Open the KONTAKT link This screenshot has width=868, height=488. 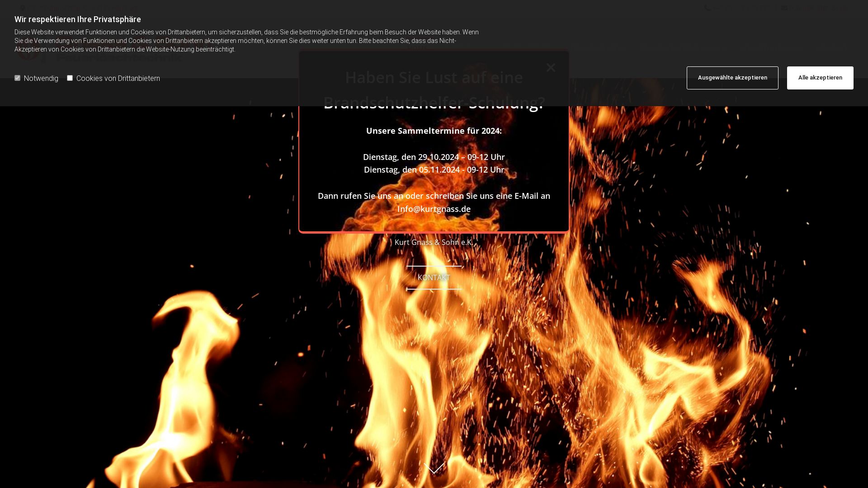coord(434,277)
